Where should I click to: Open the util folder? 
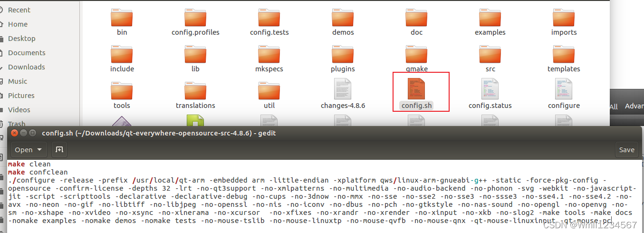[x=269, y=95]
